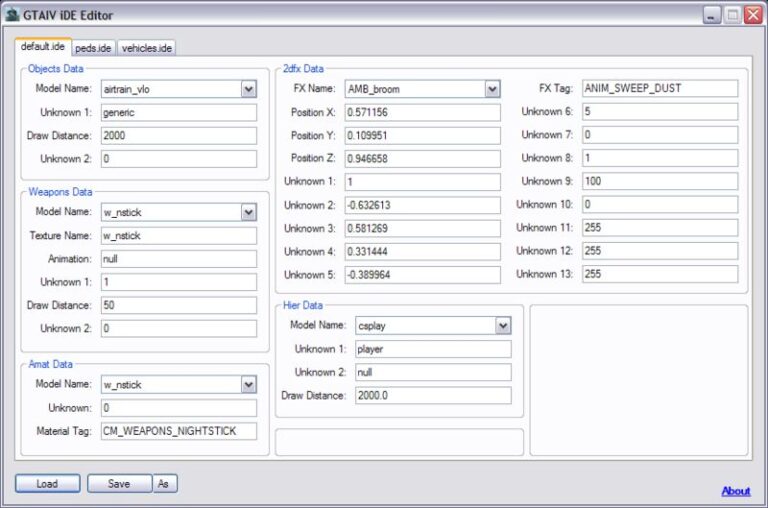Select the Position X input field
Viewport: 768px width, 508px height.
422,112
